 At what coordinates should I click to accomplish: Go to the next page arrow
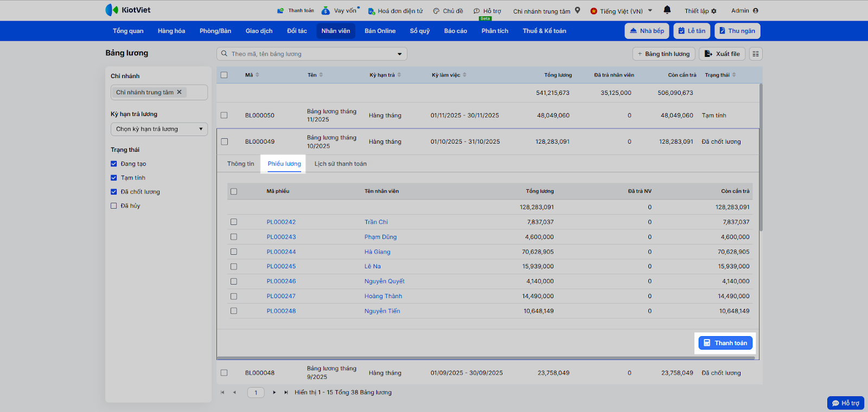275,392
